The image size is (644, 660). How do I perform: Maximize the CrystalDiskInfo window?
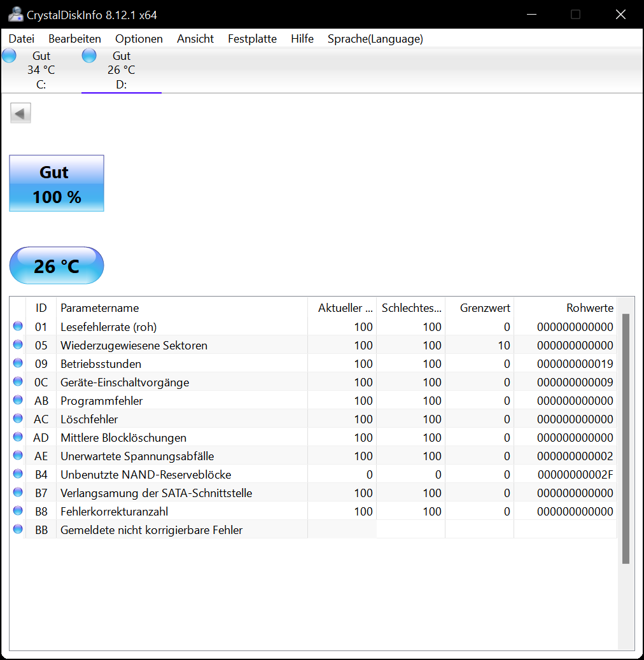click(x=575, y=15)
